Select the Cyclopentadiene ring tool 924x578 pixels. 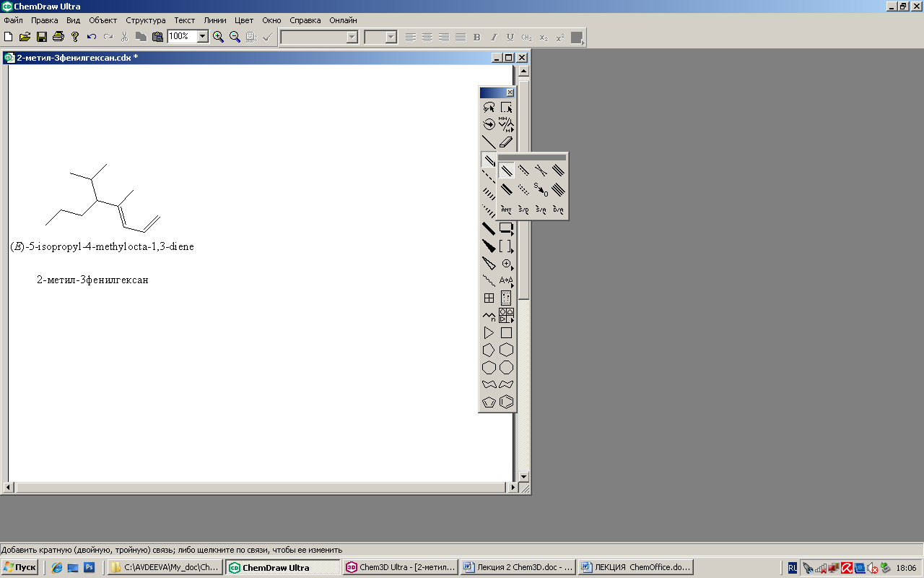click(489, 402)
